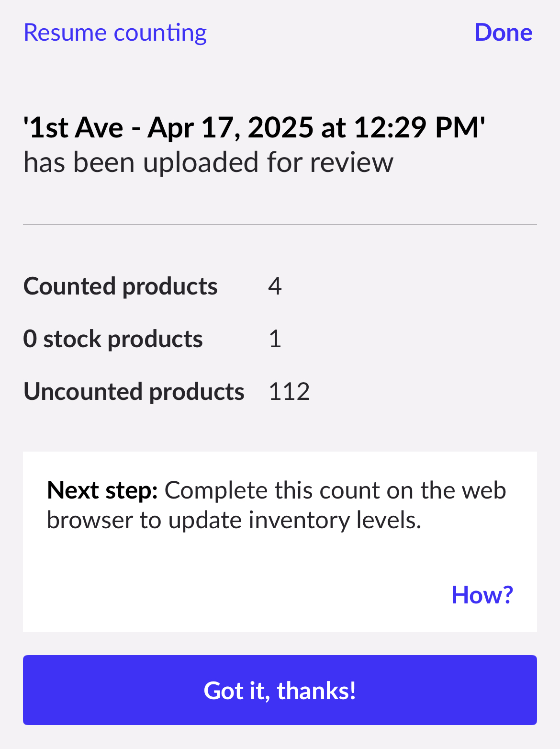Viewport: 560px width, 749px height.
Task: Open the How? help link
Action: pyautogui.click(x=482, y=595)
